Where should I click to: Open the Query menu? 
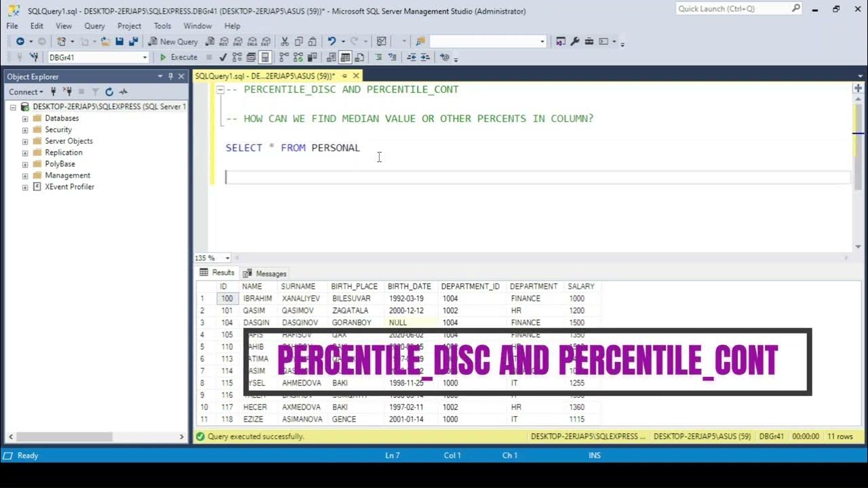(94, 26)
